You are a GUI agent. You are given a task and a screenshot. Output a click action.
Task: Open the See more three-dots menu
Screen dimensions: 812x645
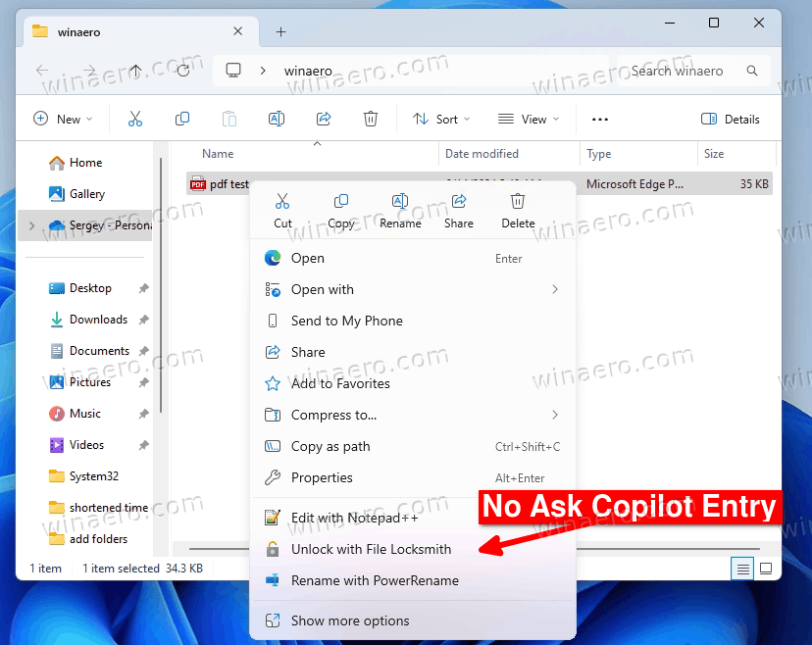[599, 120]
